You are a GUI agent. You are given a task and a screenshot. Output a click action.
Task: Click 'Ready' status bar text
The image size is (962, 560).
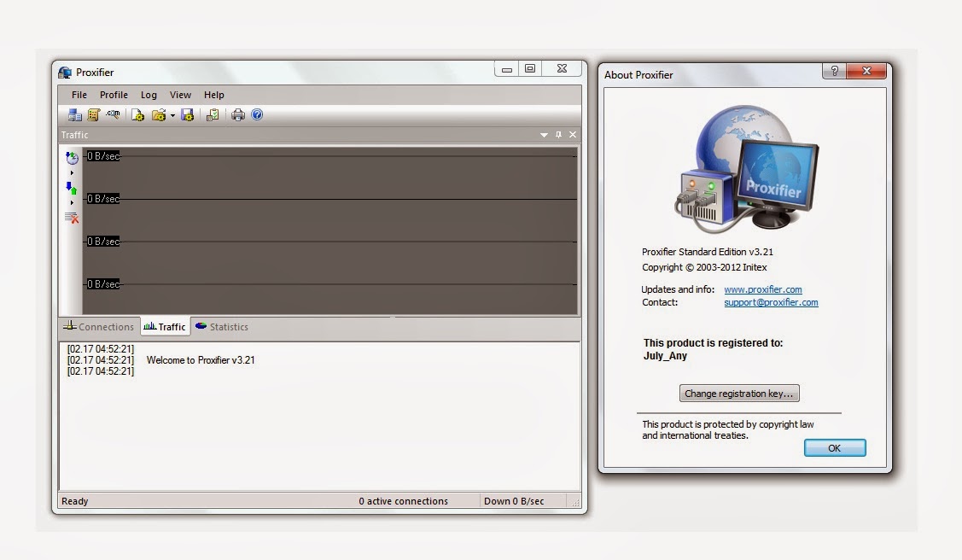pyautogui.click(x=75, y=501)
